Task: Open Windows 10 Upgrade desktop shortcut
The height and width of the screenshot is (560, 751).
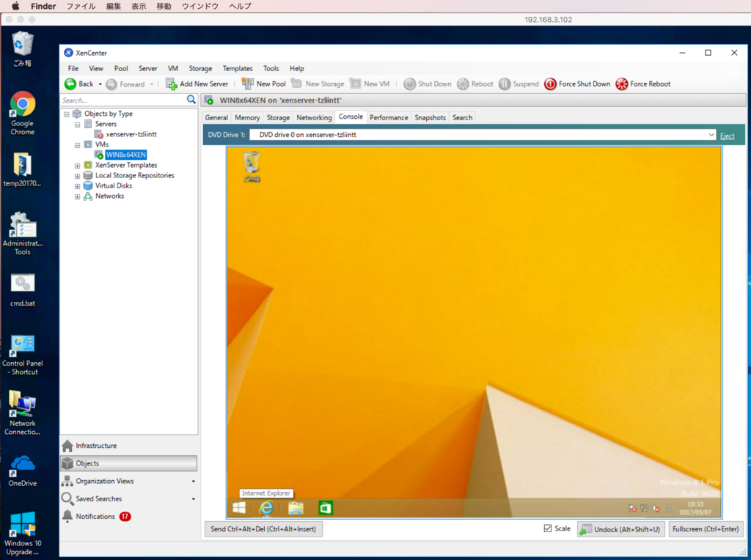Action: (23, 533)
